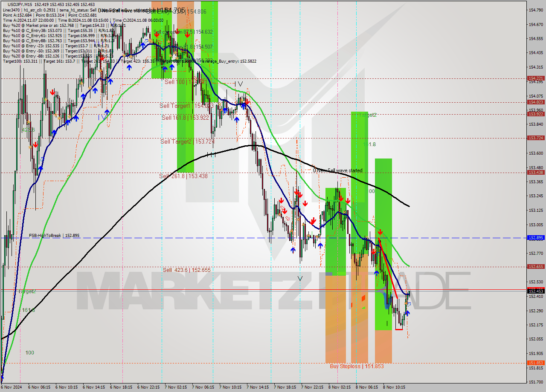Screen dimensions: 546x392
Task: Click the 'FSB-HighToBreak | 152.895' label
Action: (x=54, y=236)
